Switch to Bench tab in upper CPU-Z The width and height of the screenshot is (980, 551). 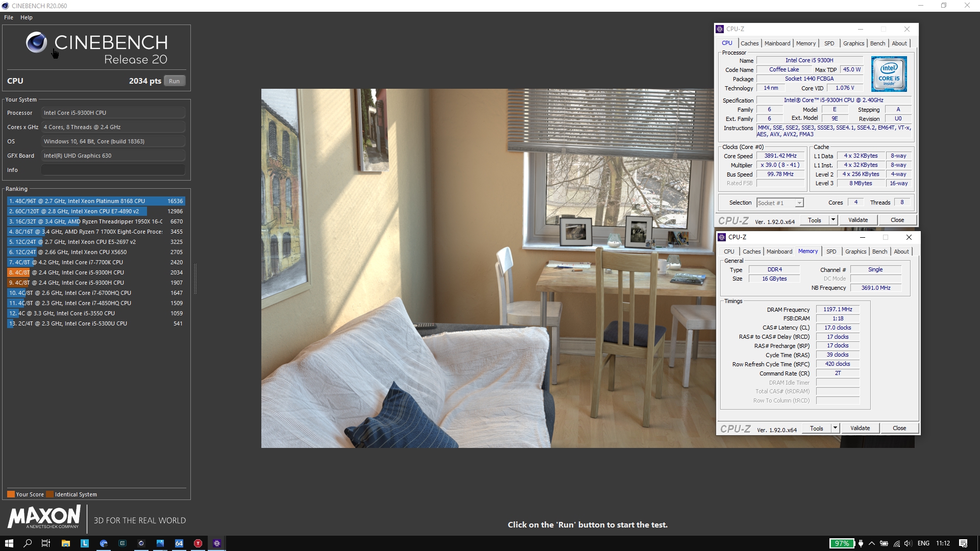tap(877, 43)
